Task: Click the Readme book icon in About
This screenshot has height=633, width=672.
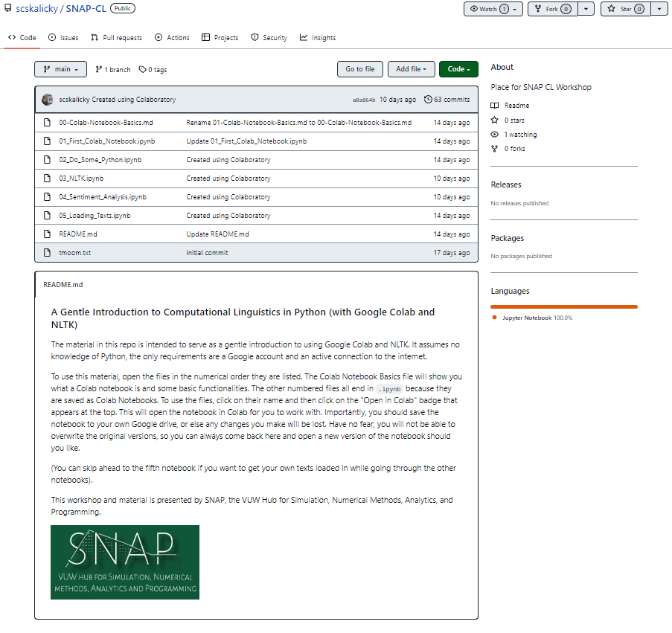Action: point(495,106)
